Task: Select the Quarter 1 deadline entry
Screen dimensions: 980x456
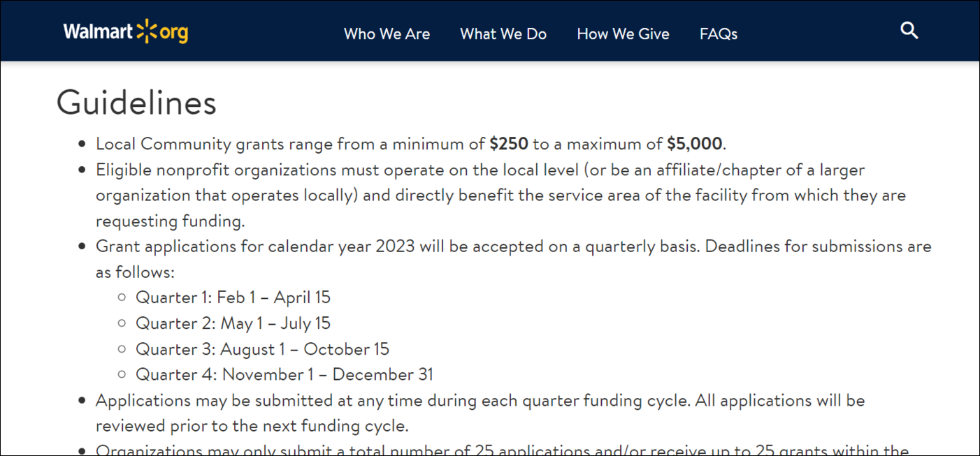Action: click(233, 297)
